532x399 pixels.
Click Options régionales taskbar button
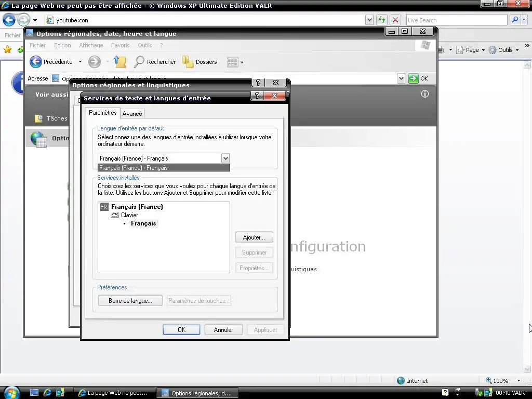coord(197,393)
